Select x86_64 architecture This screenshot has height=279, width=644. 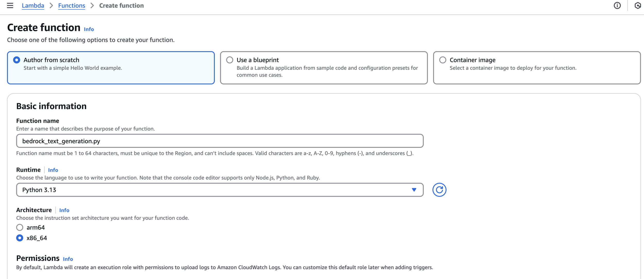pos(20,238)
